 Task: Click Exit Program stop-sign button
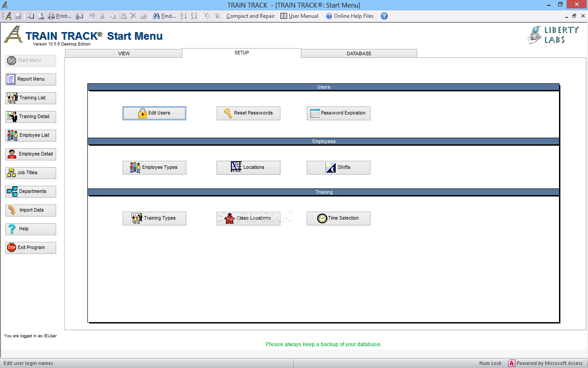pos(31,248)
